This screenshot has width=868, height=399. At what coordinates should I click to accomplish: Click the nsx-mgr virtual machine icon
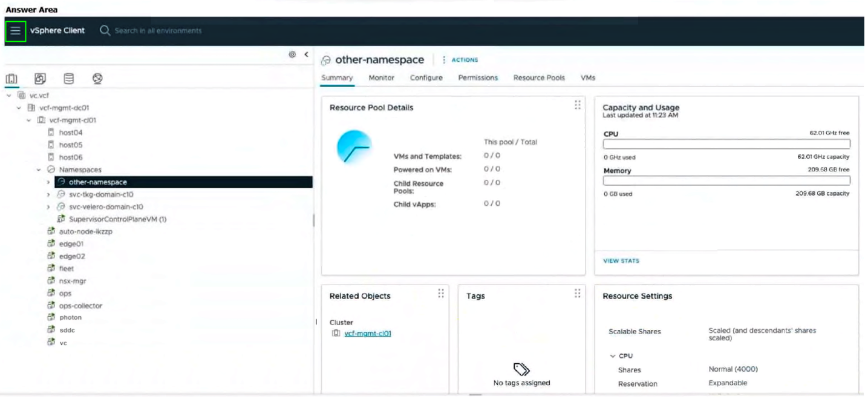[51, 281]
